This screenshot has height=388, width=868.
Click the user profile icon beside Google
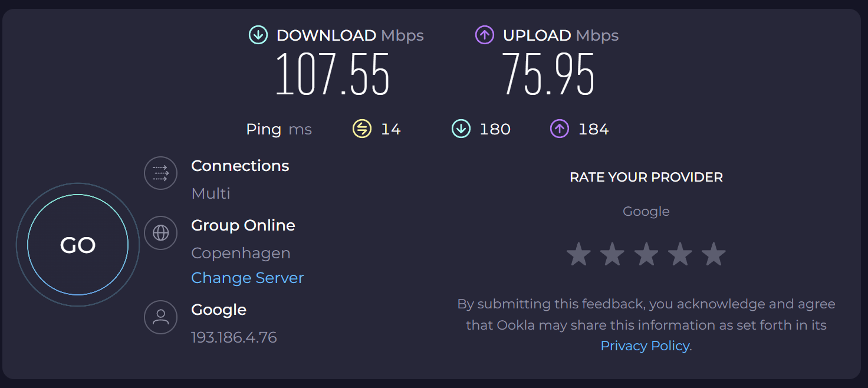click(x=160, y=317)
